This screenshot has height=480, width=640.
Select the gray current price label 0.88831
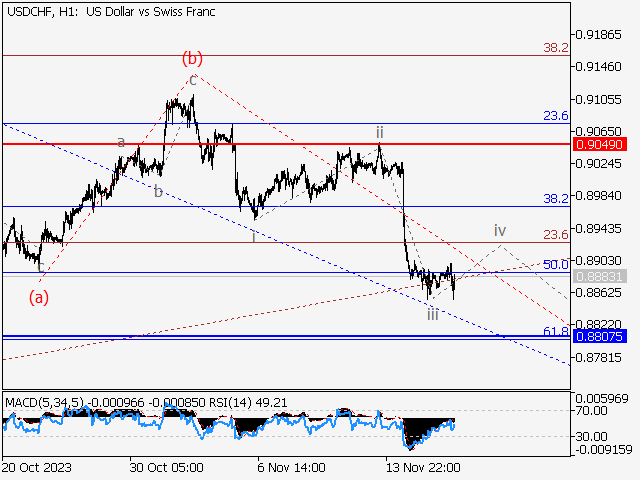pyautogui.click(x=600, y=276)
